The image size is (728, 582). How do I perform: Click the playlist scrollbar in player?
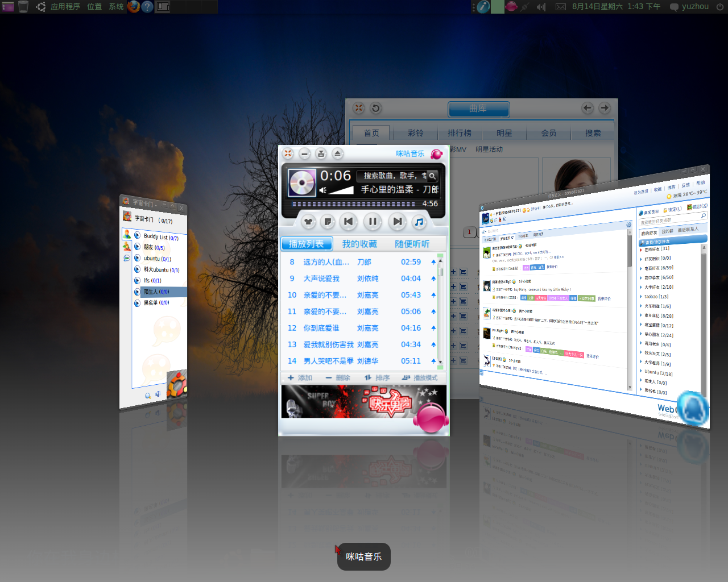(440, 311)
